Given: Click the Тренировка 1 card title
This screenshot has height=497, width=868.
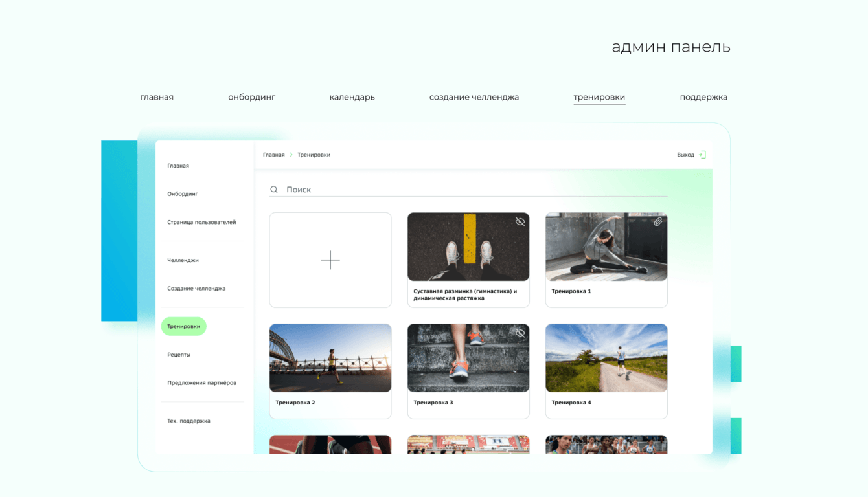Looking at the screenshot, I should pyautogui.click(x=571, y=291).
